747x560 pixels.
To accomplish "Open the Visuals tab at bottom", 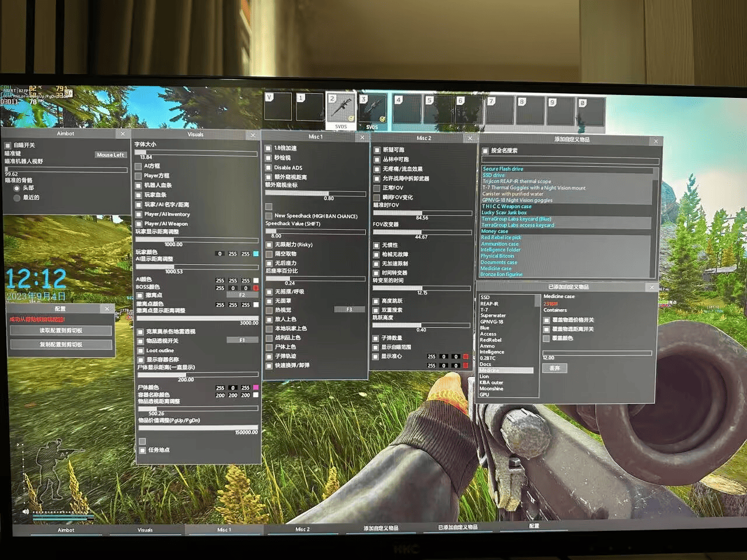I will (145, 530).
